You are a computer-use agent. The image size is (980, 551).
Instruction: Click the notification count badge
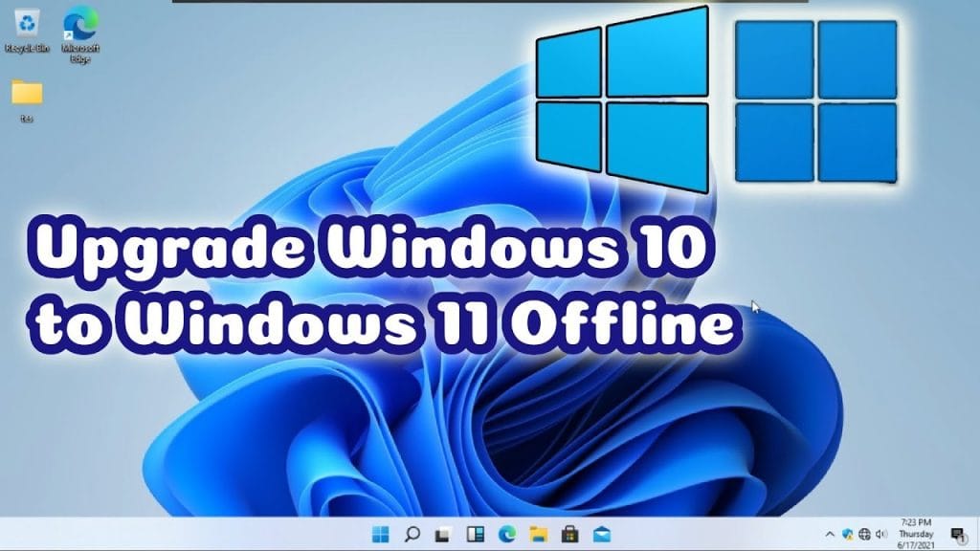pos(962,538)
